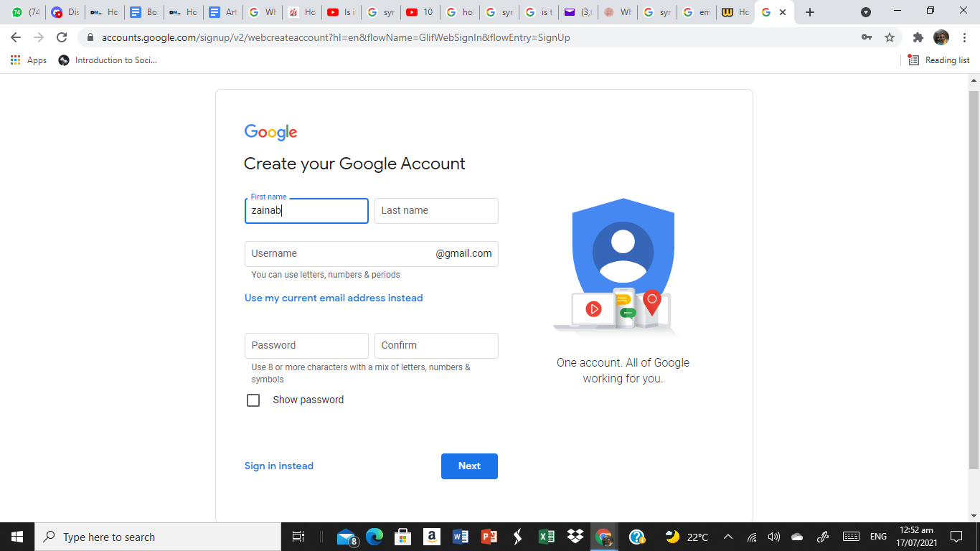The height and width of the screenshot is (551, 980).
Task: Click the Next button
Action: point(469,466)
